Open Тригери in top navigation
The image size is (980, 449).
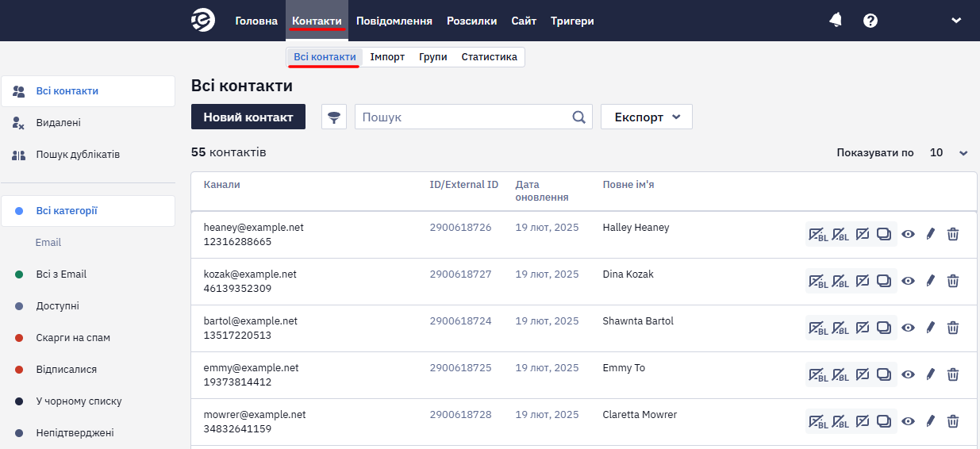tap(572, 21)
